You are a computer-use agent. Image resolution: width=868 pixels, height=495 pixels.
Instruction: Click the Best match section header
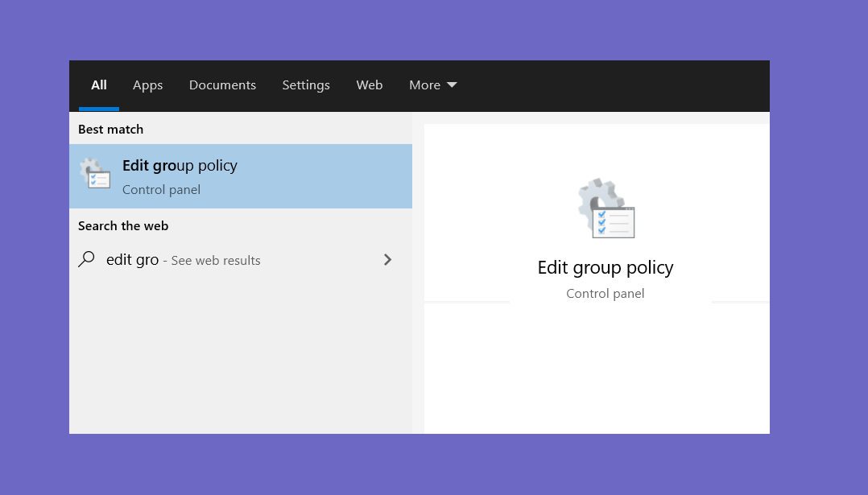coord(111,130)
